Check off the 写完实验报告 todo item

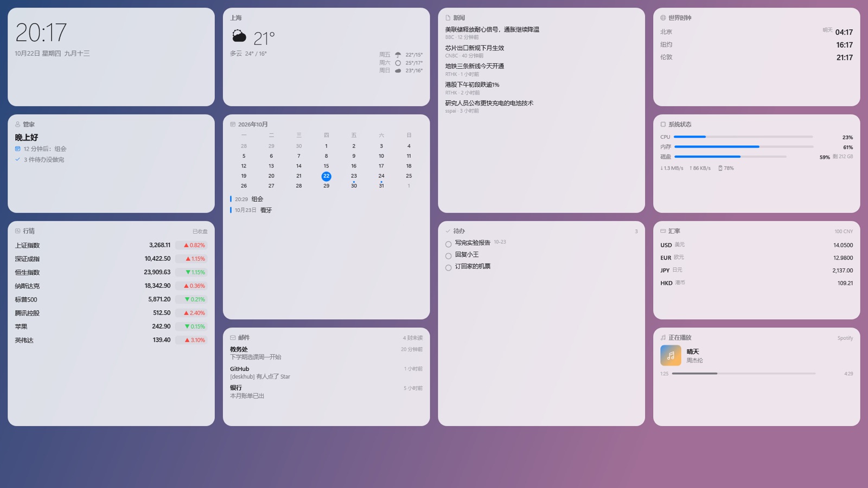[448, 244]
